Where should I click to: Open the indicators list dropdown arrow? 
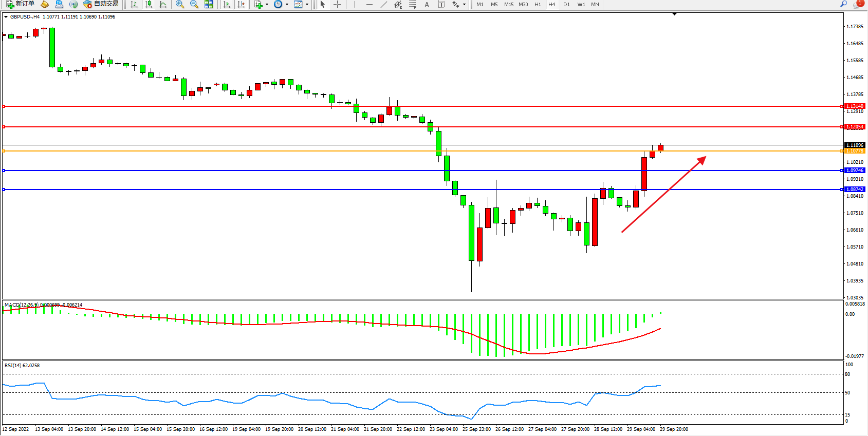267,5
